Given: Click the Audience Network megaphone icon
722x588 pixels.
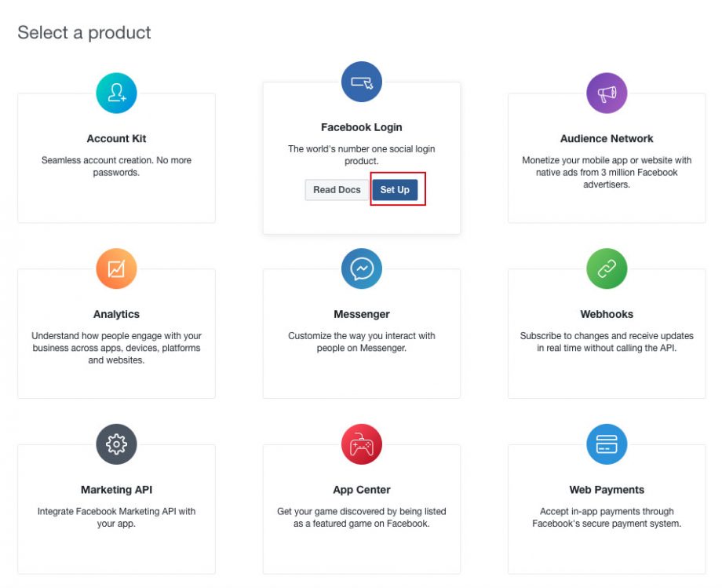Looking at the screenshot, I should pos(607,93).
